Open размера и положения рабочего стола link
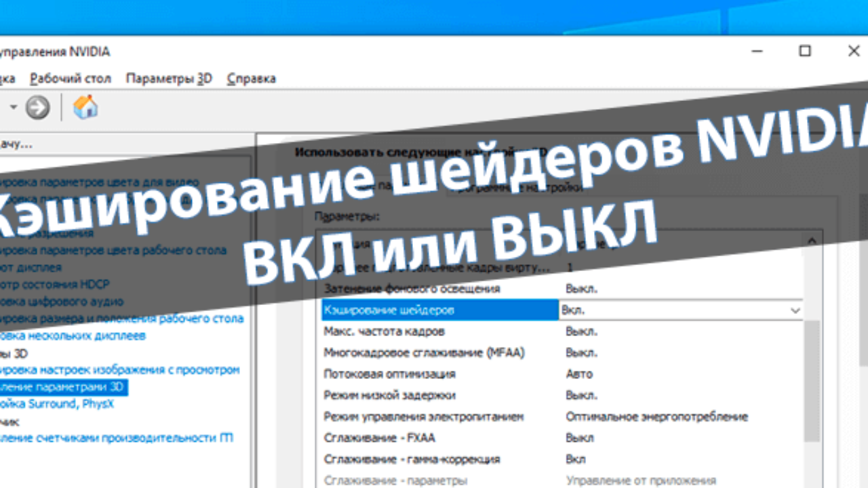This screenshot has width=868, height=488. pyautogui.click(x=122, y=319)
